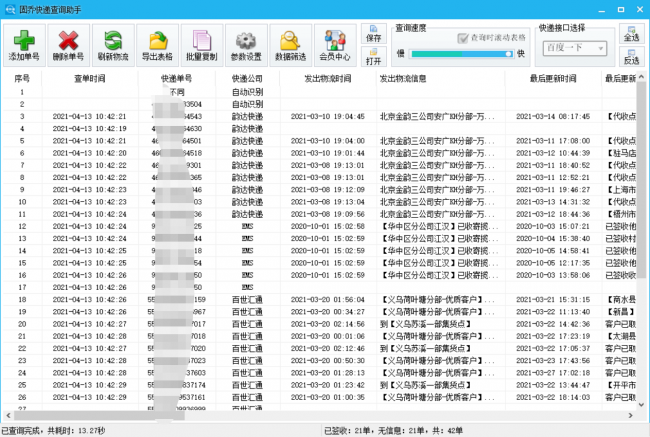Click EMS company cell in row 12

[x=247, y=226]
